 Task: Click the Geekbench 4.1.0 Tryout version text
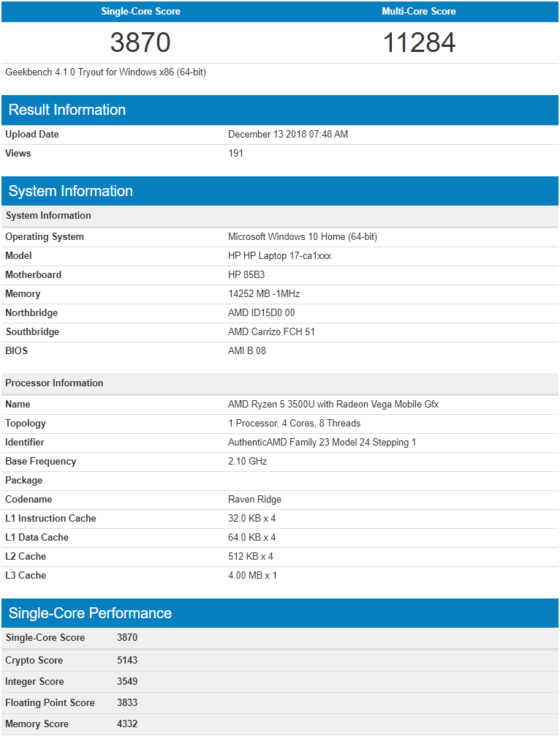(x=105, y=72)
